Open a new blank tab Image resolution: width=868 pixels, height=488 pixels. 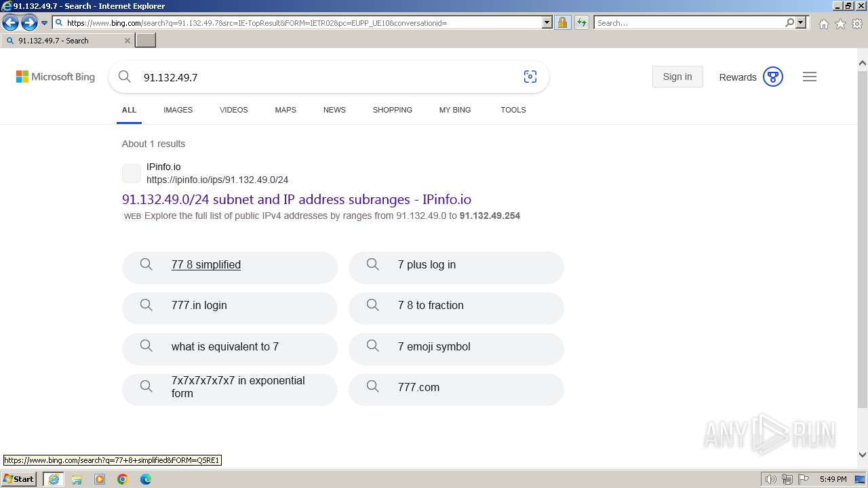[146, 41]
